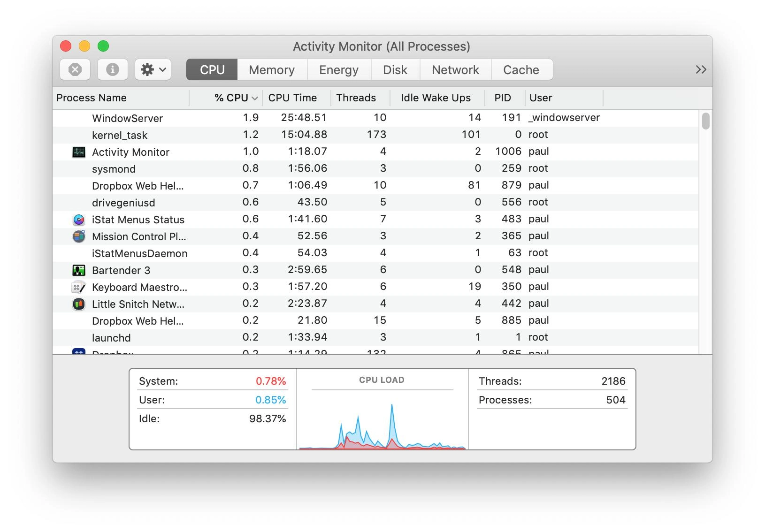Switch to the CPU tab
Screen dimensions: 765x532
(x=212, y=69)
